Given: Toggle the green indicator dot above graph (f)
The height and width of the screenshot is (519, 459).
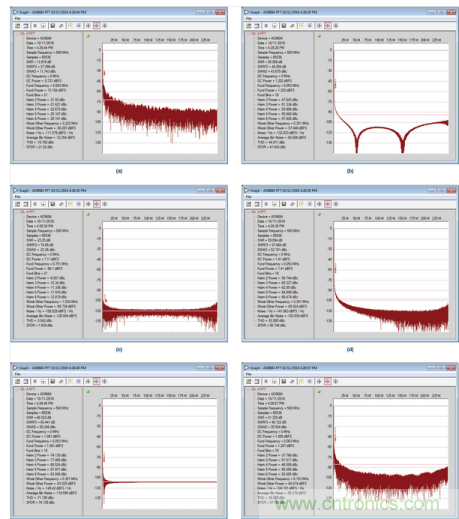Looking at the screenshot, I should pos(319,392).
